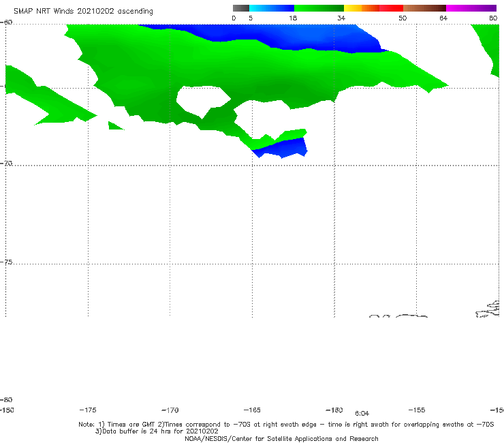Click the '-70' latitude axis label

click(x=6, y=163)
